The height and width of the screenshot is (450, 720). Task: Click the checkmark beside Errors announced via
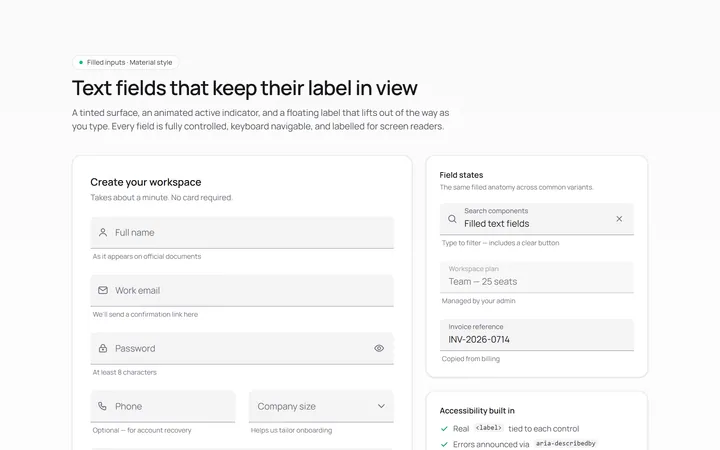(444, 444)
